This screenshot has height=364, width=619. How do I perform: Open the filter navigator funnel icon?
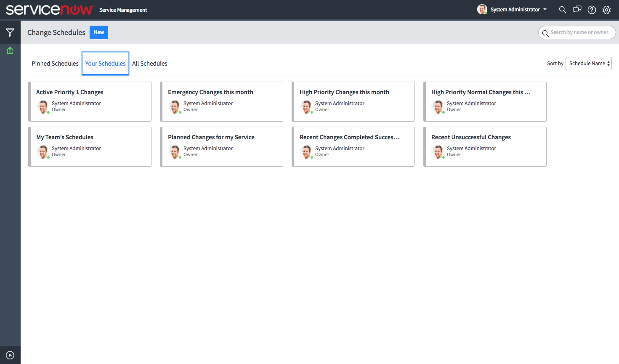(x=10, y=32)
